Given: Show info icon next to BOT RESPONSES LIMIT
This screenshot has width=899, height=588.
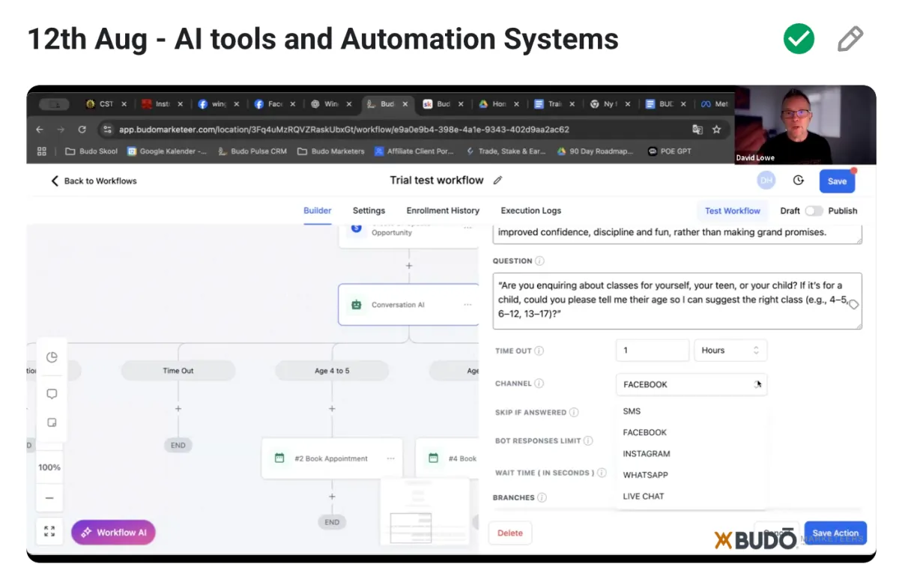Looking at the screenshot, I should tap(589, 441).
